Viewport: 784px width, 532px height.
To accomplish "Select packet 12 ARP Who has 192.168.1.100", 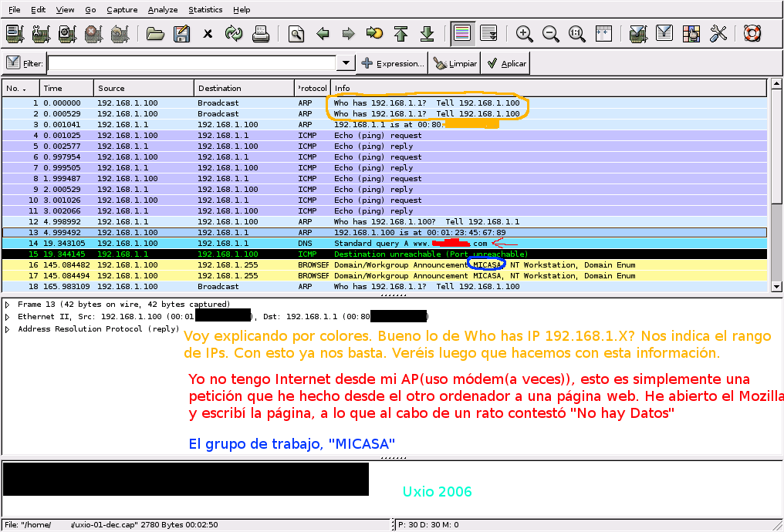I will (x=384, y=222).
